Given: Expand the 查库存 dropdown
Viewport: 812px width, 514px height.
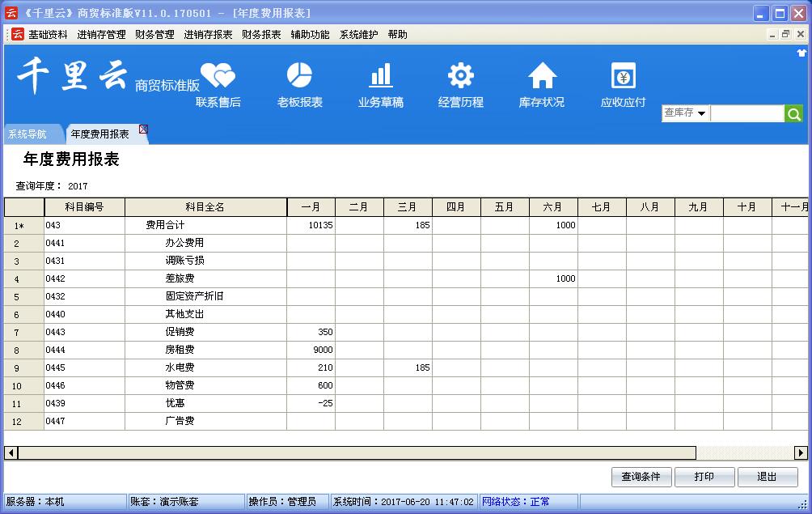Looking at the screenshot, I should [701, 114].
